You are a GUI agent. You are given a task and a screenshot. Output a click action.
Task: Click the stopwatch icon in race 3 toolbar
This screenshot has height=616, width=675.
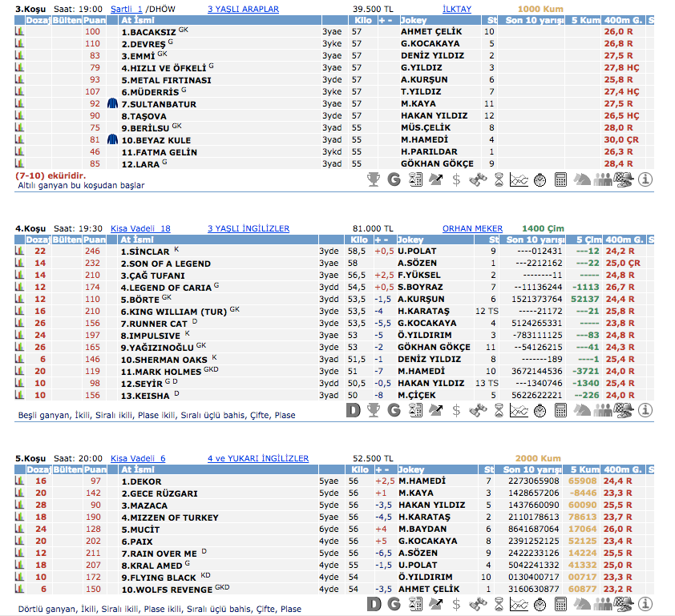(540, 179)
